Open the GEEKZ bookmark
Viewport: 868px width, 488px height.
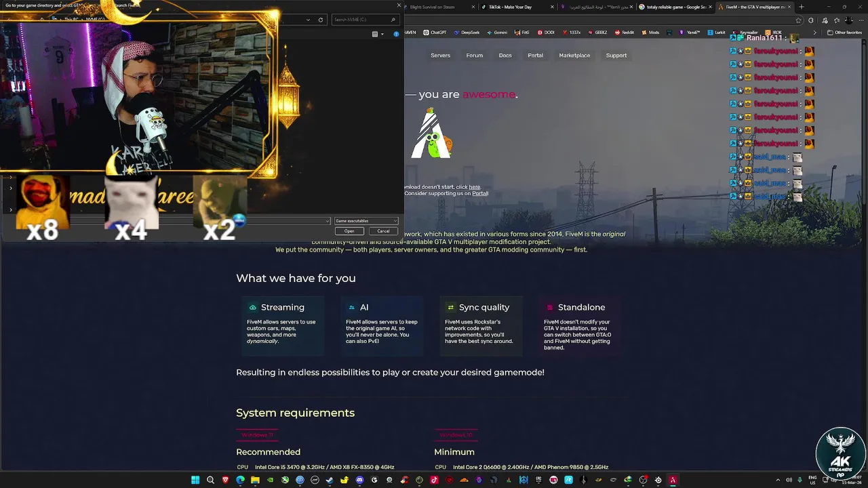coord(597,33)
